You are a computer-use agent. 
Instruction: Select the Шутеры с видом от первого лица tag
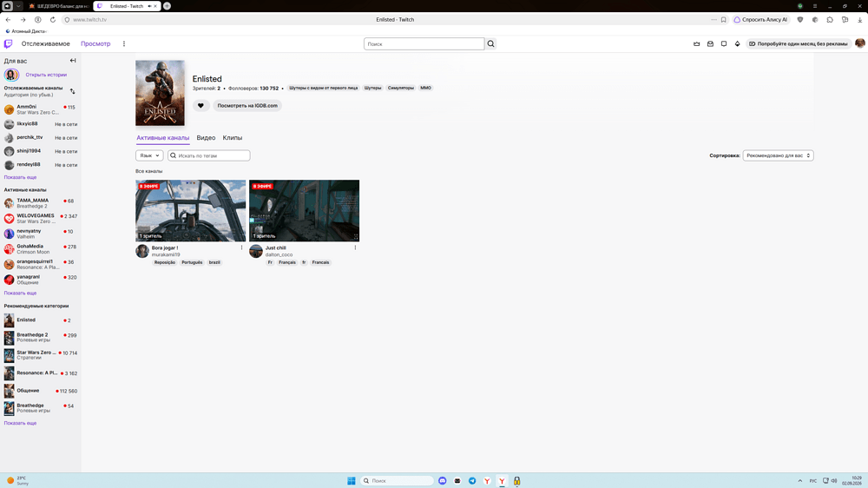pos(323,88)
